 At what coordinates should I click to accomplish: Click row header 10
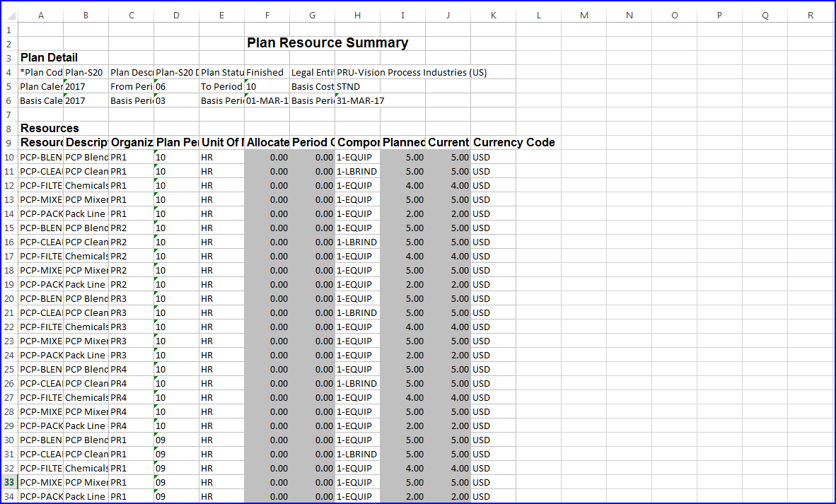point(9,157)
